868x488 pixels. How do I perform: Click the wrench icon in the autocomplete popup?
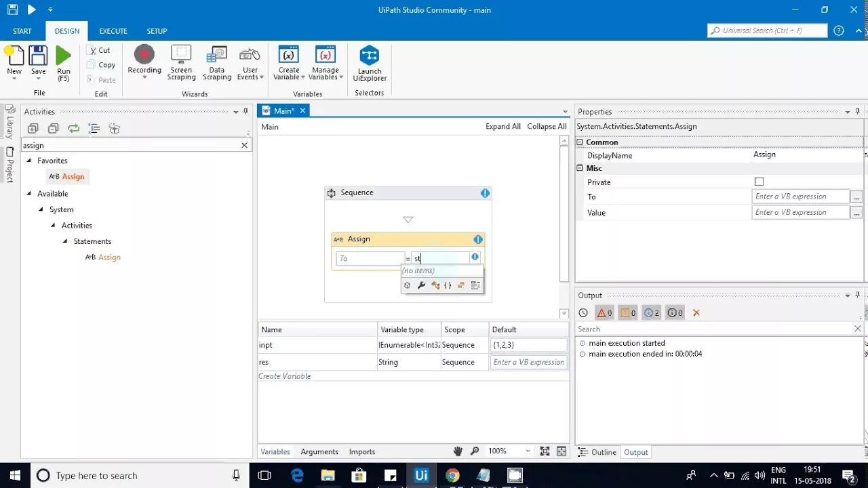(421, 285)
